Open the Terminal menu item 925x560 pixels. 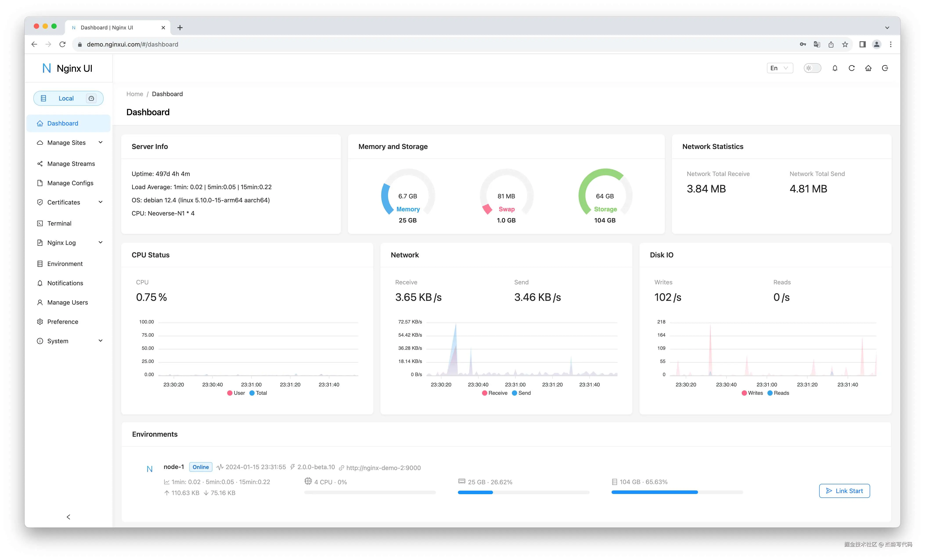(x=59, y=223)
